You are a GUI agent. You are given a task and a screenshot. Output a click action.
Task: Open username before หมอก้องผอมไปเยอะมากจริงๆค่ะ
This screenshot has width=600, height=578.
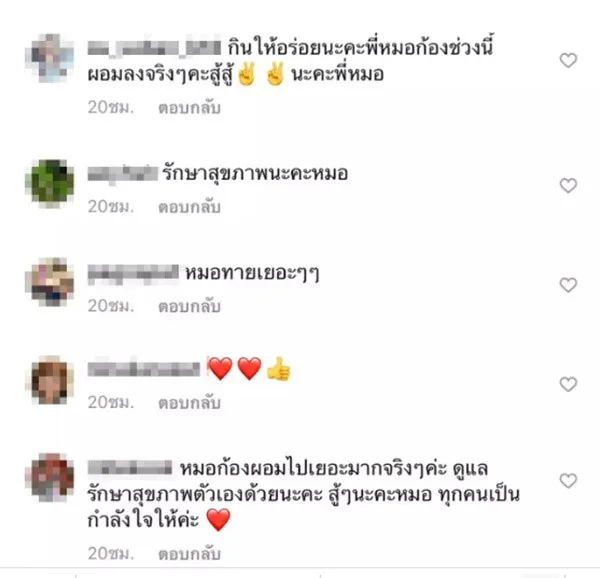[x=130, y=467]
